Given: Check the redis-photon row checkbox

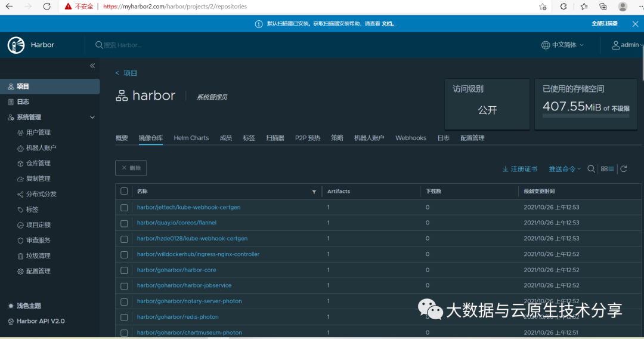Looking at the screenshot, I should click(x=124, y=318).
